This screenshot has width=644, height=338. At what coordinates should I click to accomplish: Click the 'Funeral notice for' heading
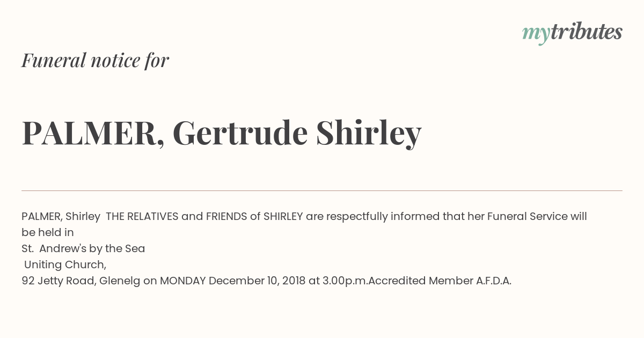pos(95,60)
